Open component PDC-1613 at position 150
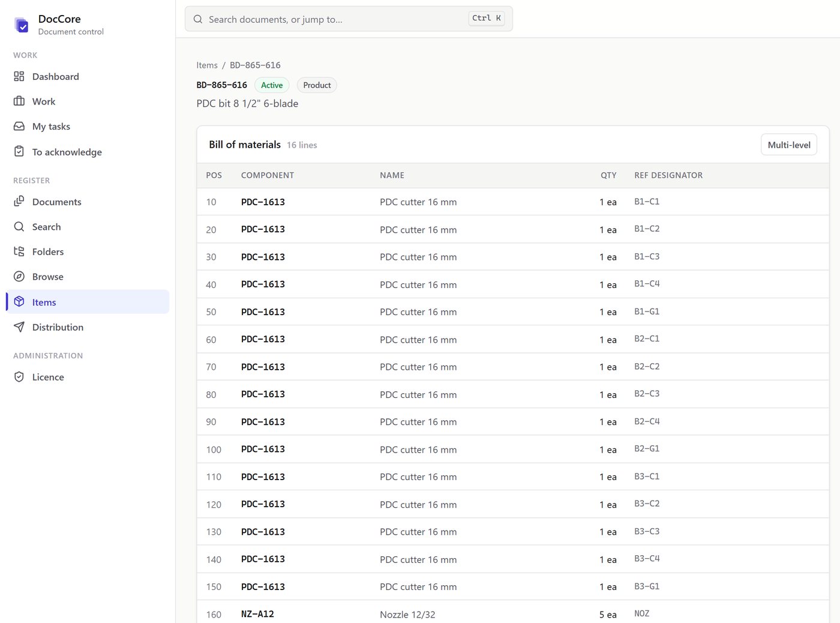The width and height of the screenshot is (840, 623). pyautogui.click(x=263, y=586)
